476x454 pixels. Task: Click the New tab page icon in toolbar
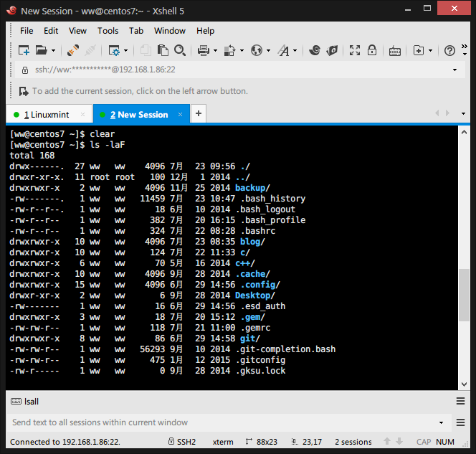point(419,50)
